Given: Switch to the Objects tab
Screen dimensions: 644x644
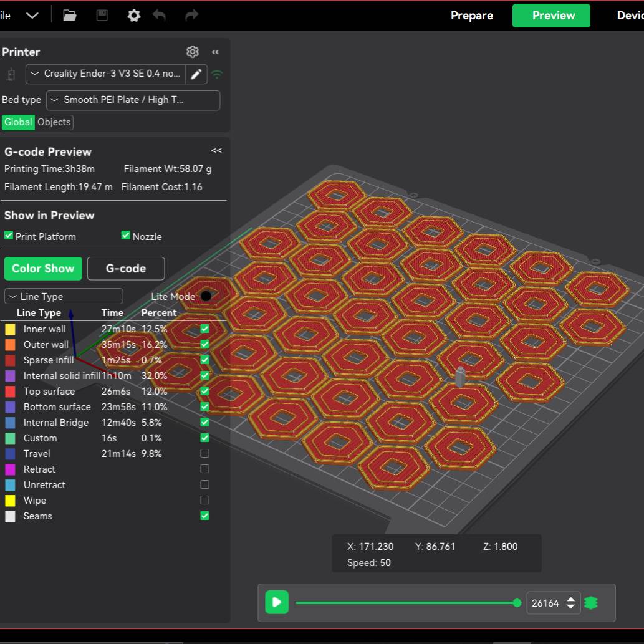Looking at the screenshot, I should pos(54,122).
